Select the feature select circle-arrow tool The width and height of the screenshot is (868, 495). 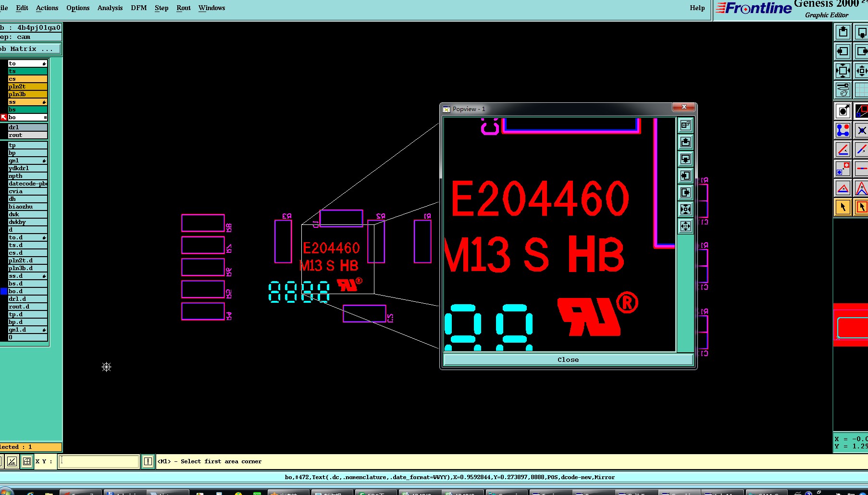[843, 111]
